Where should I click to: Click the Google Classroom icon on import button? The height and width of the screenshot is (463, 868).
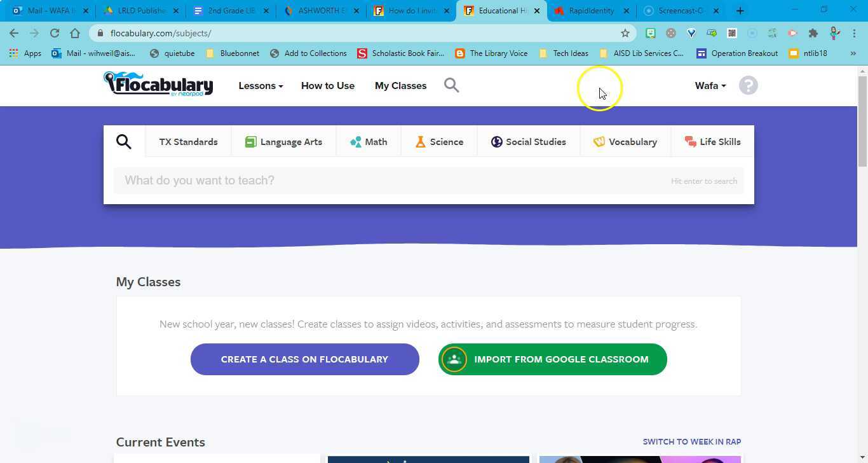[x=454, y=359]
